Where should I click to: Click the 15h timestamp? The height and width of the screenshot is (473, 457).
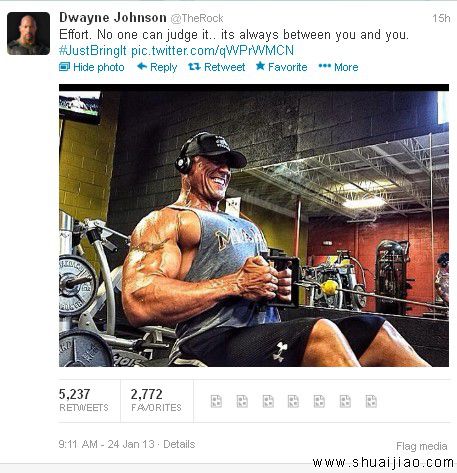coord(441,18)
